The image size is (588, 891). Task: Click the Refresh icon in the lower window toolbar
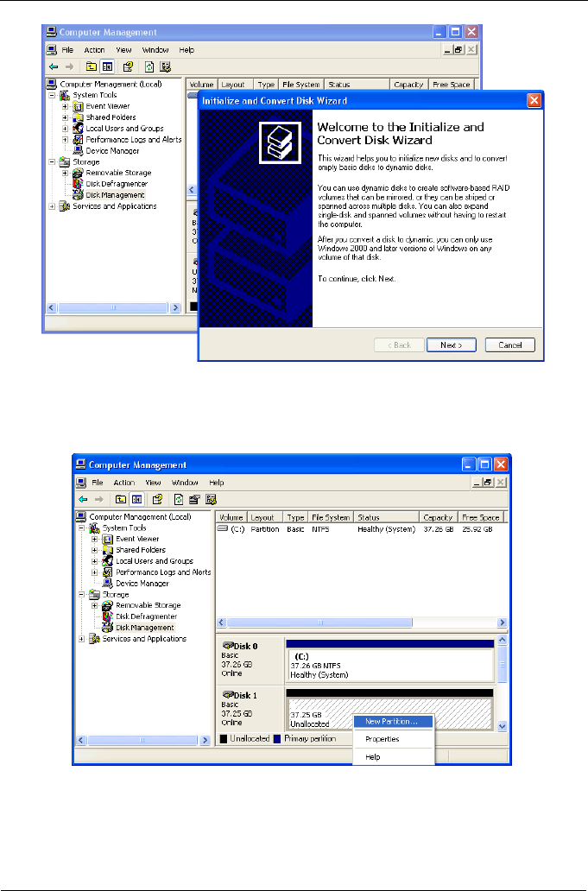pyautogui.click(x=179, y=500)
